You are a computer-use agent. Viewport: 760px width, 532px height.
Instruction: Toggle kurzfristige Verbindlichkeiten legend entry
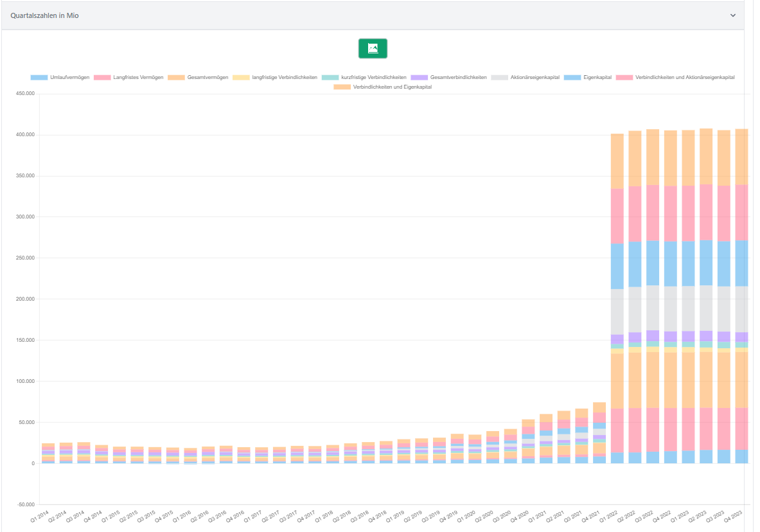point(364,78)
